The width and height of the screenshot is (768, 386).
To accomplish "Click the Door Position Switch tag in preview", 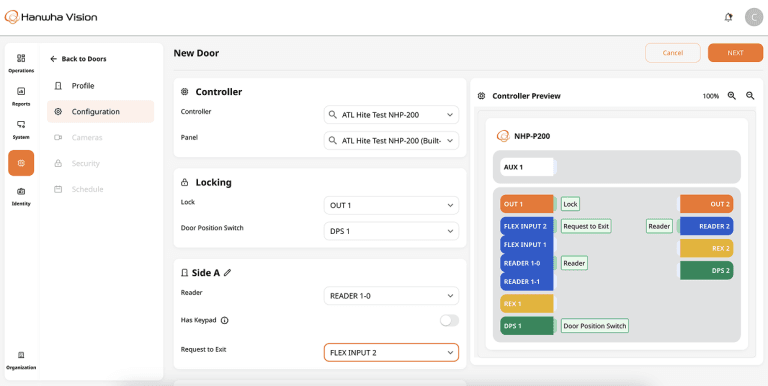I will click(x=595, y=326).
